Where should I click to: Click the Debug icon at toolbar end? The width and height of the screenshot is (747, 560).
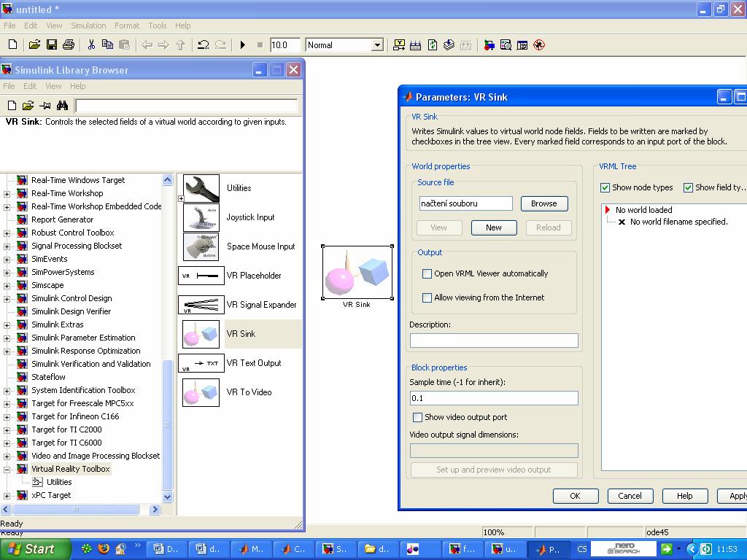pyautogui.click(x=539, y=45)
